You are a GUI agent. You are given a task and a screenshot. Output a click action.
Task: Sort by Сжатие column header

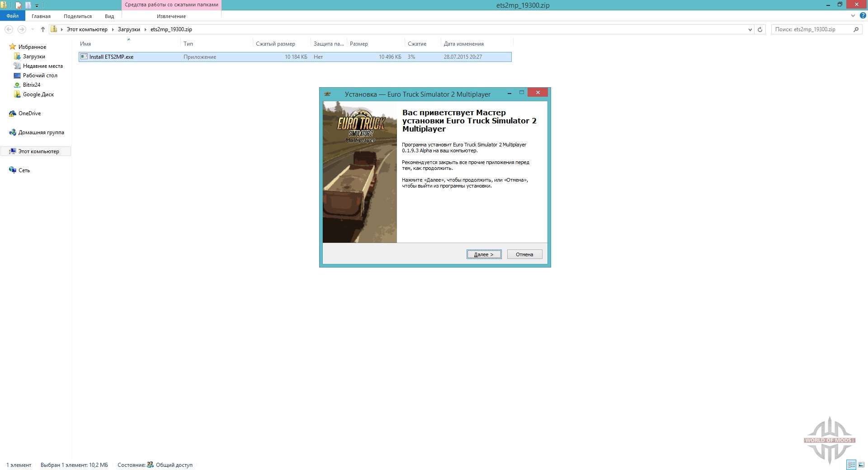pos(423,44)
